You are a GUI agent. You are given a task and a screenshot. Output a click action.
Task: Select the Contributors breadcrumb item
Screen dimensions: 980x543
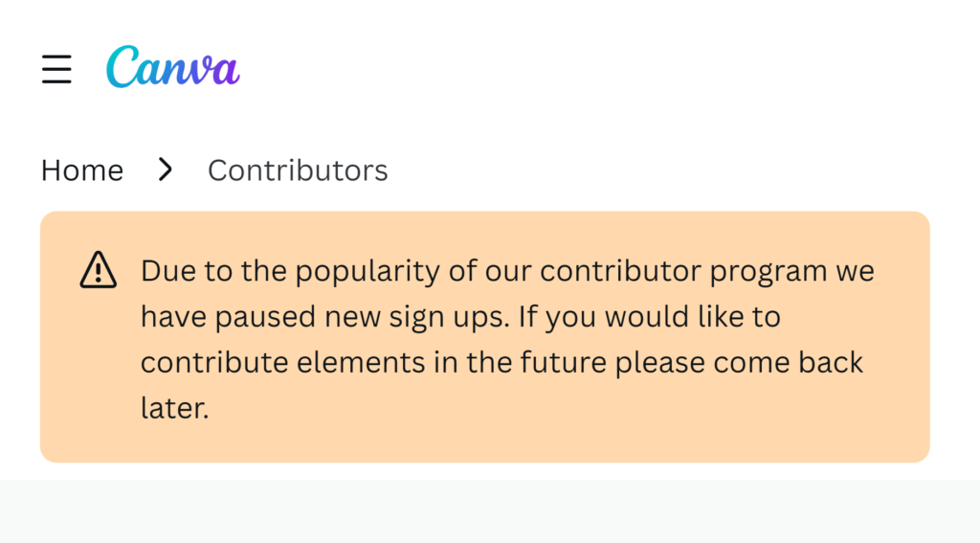tap(298, 170)
